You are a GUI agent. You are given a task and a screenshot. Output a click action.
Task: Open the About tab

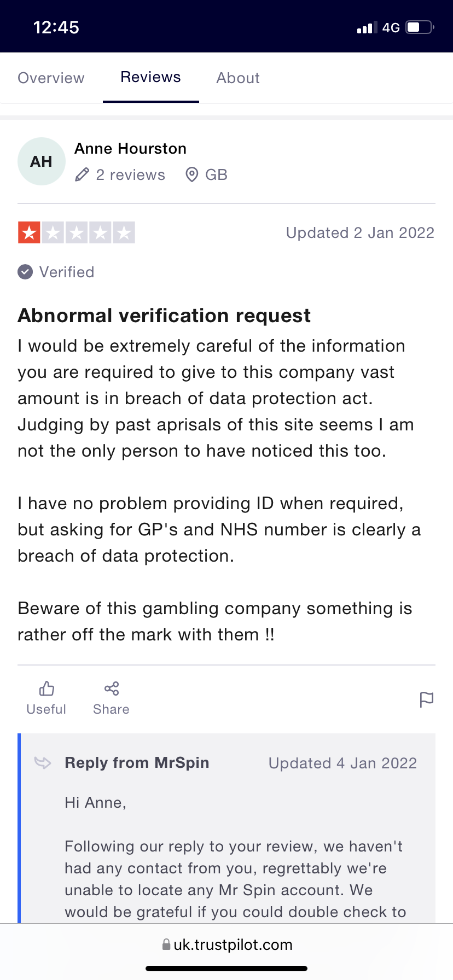pos(238,78)
